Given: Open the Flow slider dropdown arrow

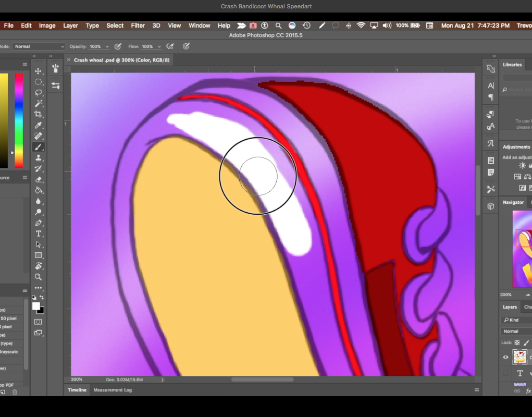Looking at the screenshot, I should pos(159,46).
